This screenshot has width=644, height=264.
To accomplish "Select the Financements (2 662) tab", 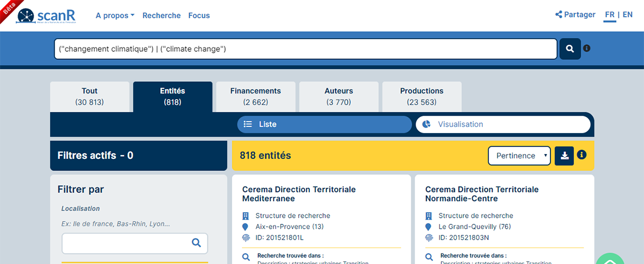I will point(255,96).
